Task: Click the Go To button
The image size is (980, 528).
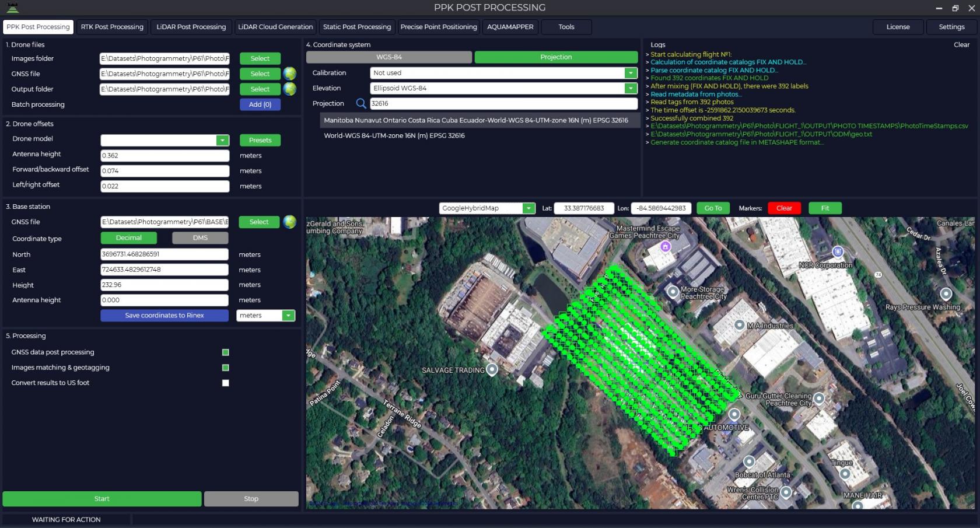Action: (713, 208)
